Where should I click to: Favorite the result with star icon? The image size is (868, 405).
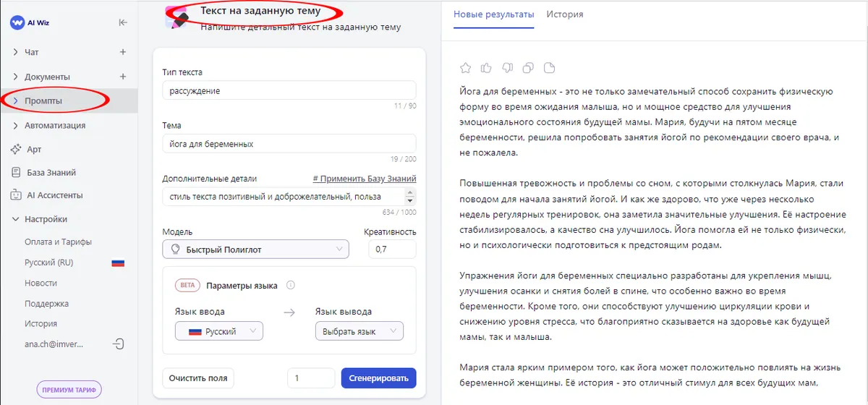click(x=466, y=68)
